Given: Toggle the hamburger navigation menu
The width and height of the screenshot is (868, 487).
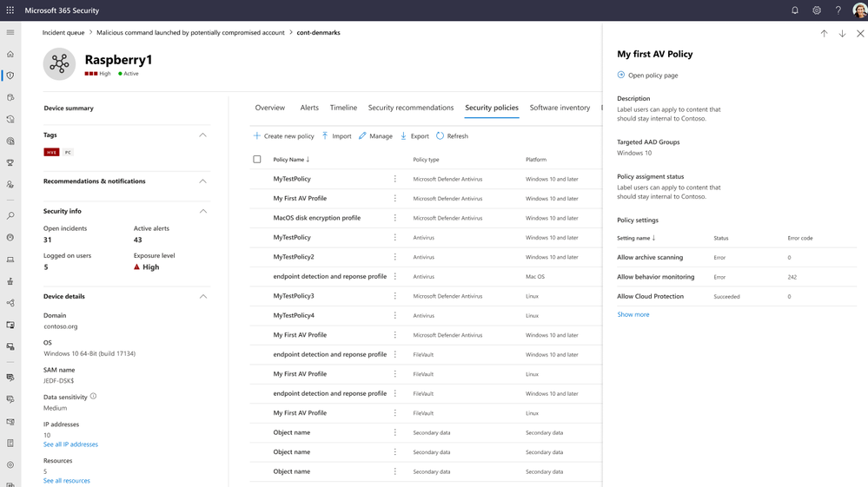Looking at the screenshot, I should [x=10, y=32].
